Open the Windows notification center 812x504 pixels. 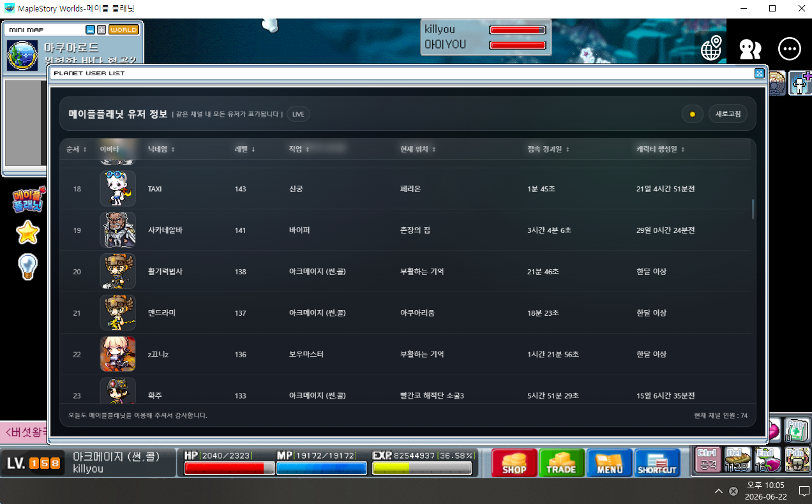coord(804,491)
